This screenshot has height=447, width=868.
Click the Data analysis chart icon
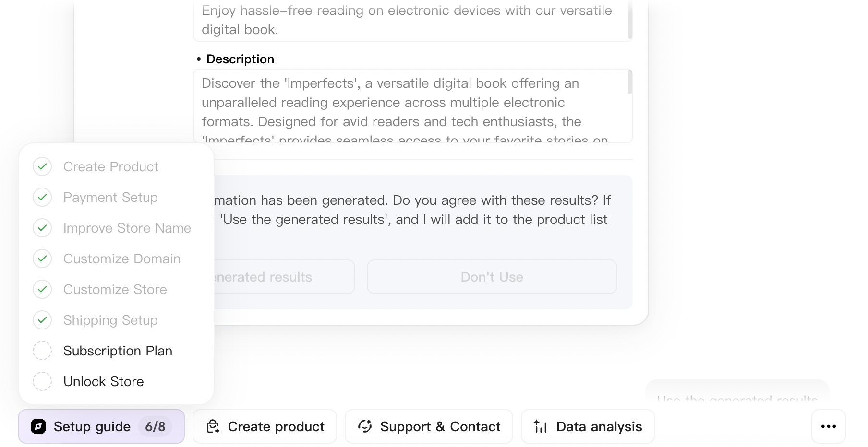[541, 426]
